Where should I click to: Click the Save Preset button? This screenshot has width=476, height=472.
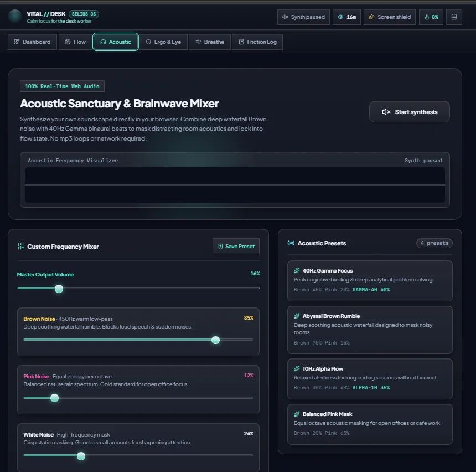coord(236,246)
